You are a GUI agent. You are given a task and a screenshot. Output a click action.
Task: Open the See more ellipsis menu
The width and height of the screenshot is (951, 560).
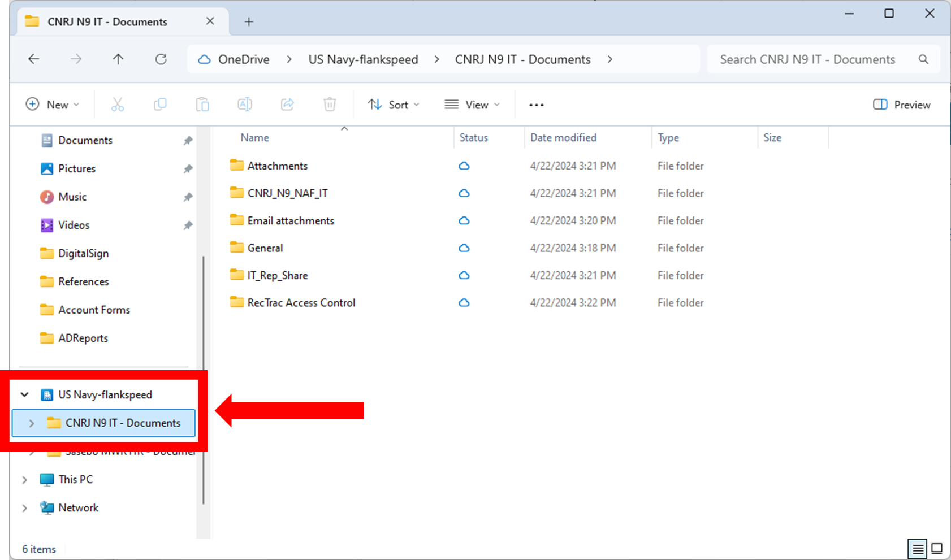pyautogui.click(x=536, y=104)
